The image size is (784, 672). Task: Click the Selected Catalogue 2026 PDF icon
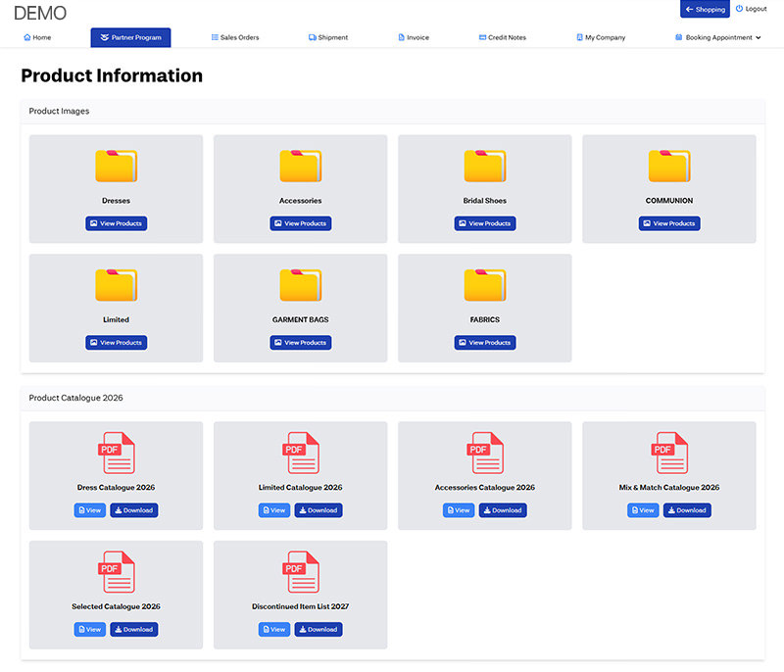116,572
